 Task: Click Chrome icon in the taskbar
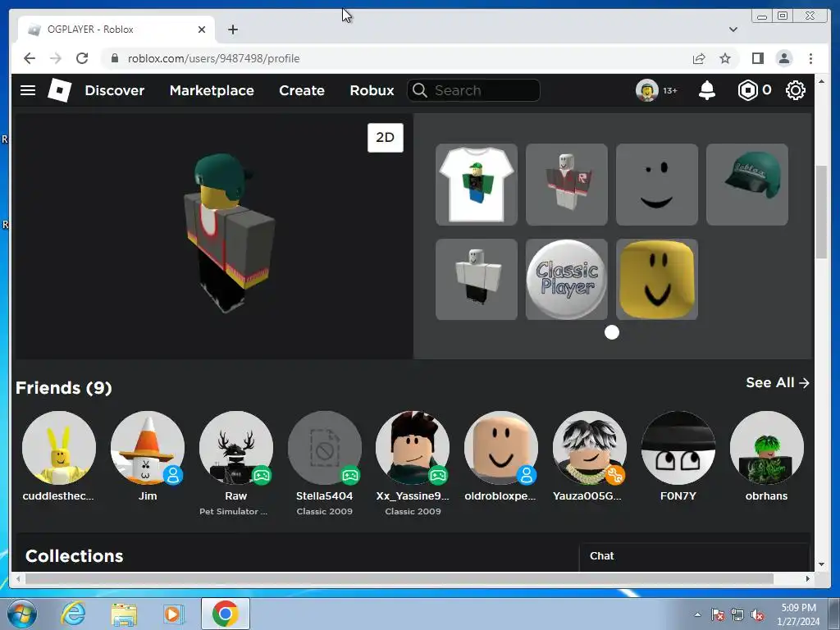click(x=225, y=614)
